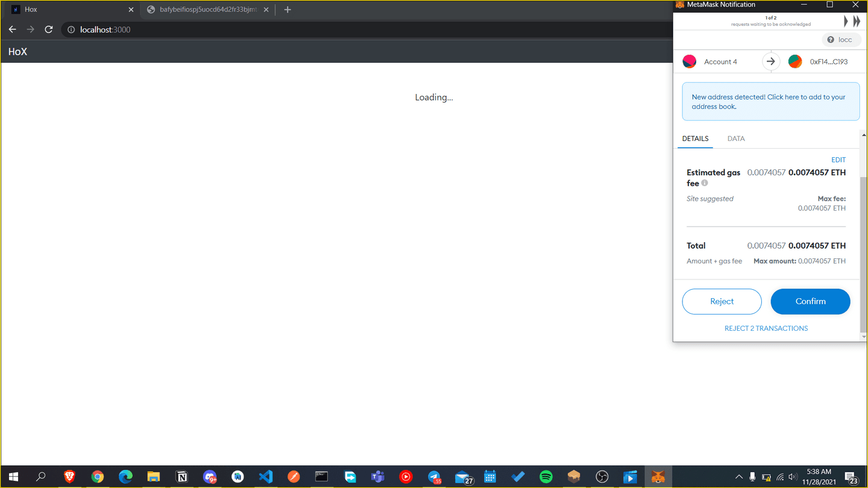Open volume control in system tray
The height and width of the screenshot is (488, 868).
[x=793, y=477]
